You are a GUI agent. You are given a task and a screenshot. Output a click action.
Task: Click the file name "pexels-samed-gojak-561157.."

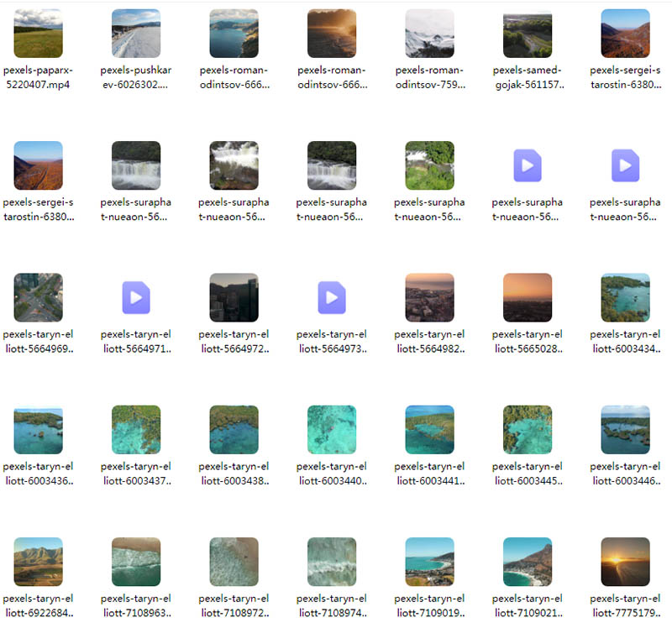pos(528,77)
